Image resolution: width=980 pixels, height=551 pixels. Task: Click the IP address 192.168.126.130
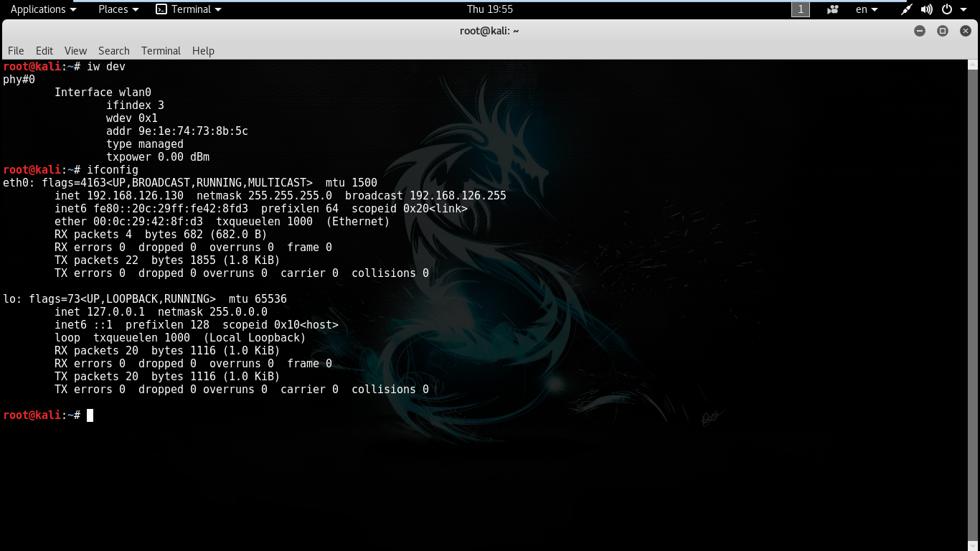pyautogui.click(x=135, y=196)
